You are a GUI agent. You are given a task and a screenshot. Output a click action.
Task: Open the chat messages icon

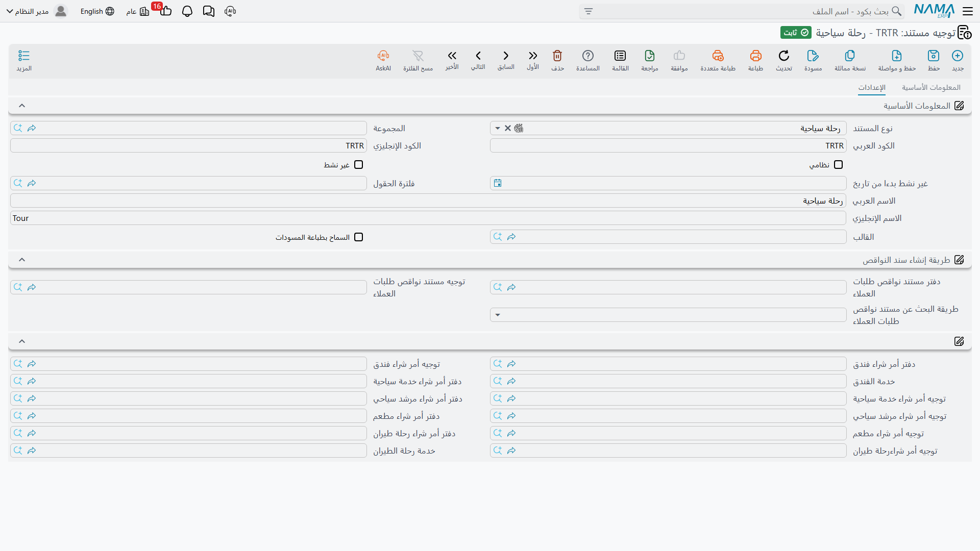click(208, 11)
